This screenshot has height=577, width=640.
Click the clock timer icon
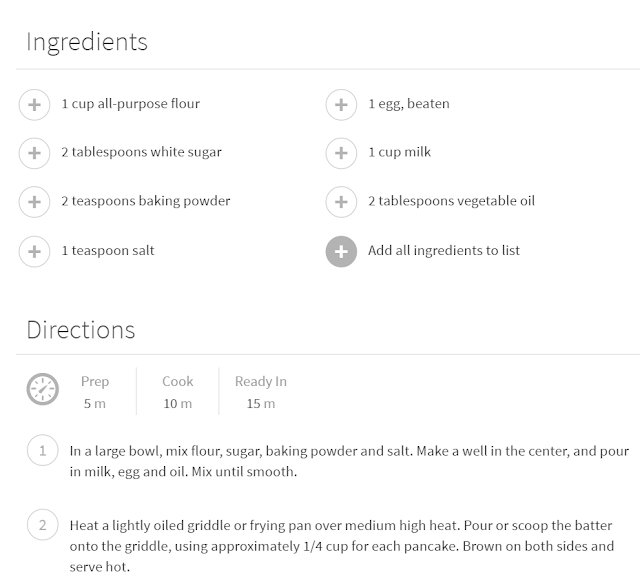tap(43, 389)
